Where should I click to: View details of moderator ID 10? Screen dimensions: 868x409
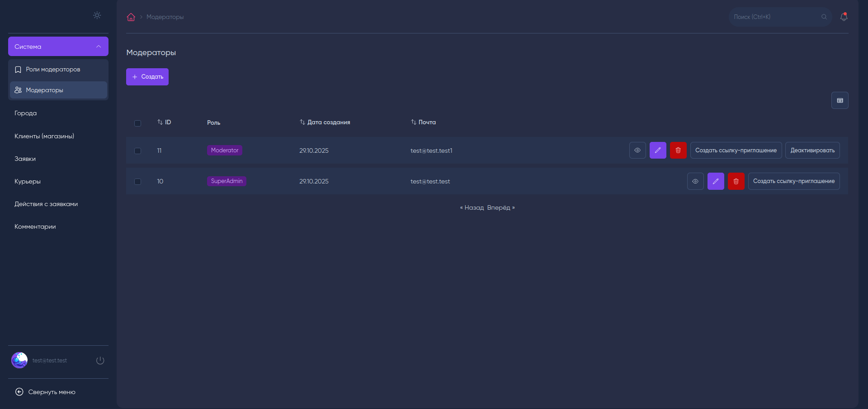695,181
